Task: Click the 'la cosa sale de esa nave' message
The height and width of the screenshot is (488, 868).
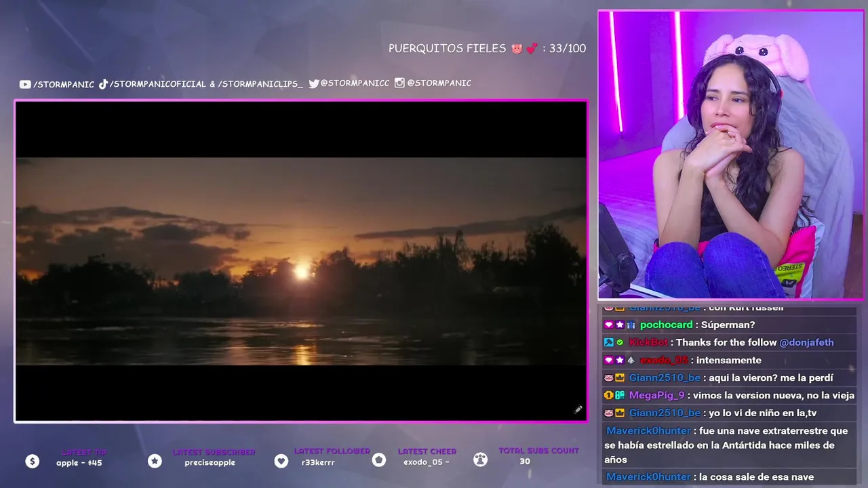Action: [x=756, y=477]
